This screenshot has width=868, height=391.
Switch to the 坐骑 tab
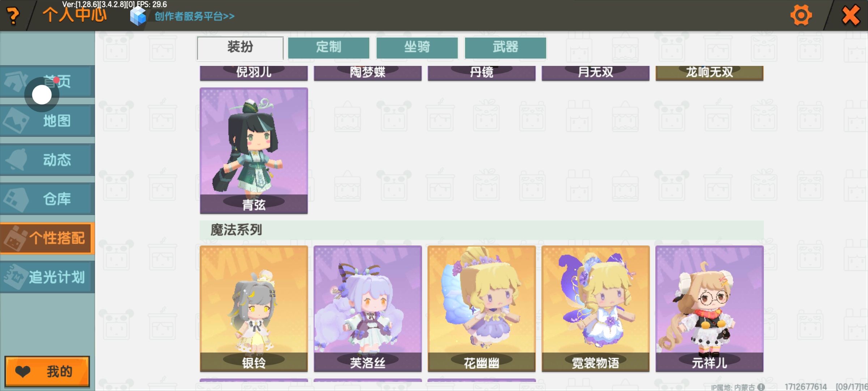click(417, 47)
